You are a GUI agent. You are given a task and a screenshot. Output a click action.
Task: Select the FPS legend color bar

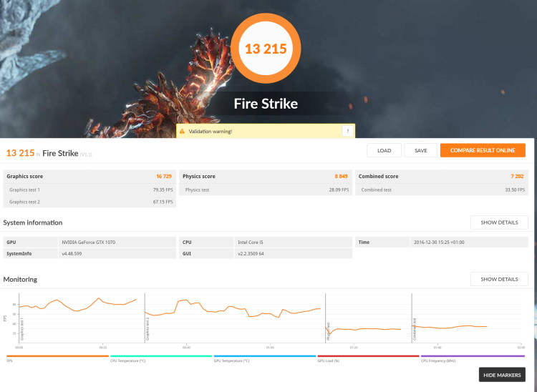click(x=57, y=356)
